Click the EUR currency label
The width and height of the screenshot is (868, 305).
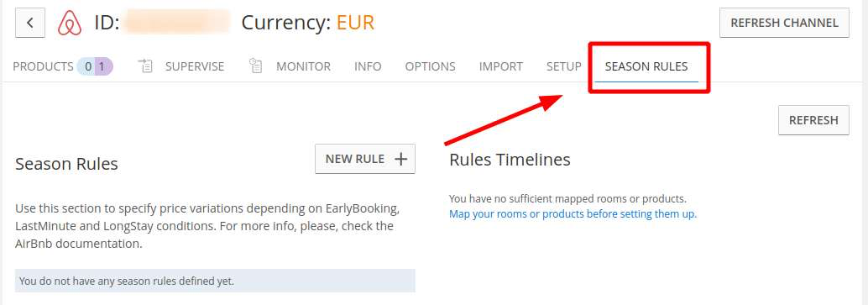355,23
